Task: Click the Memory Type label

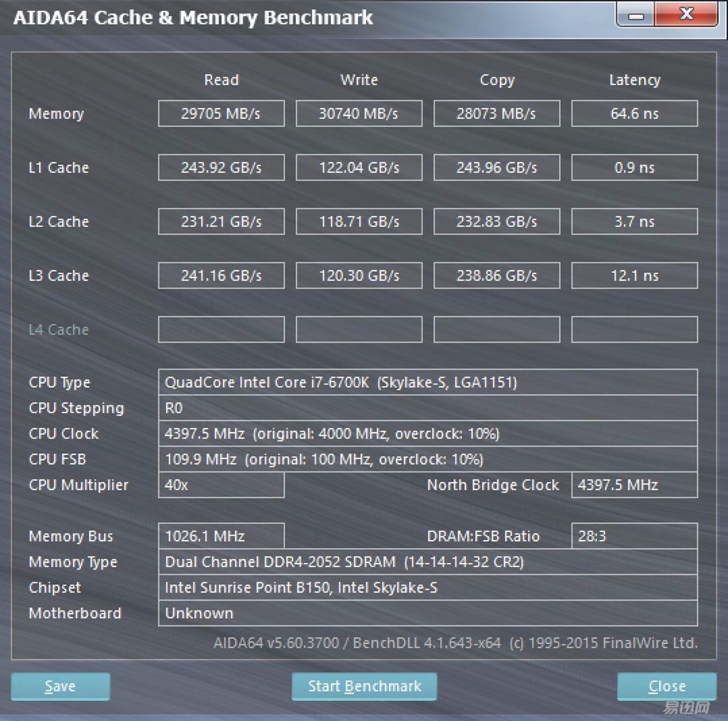Action: 73,562
